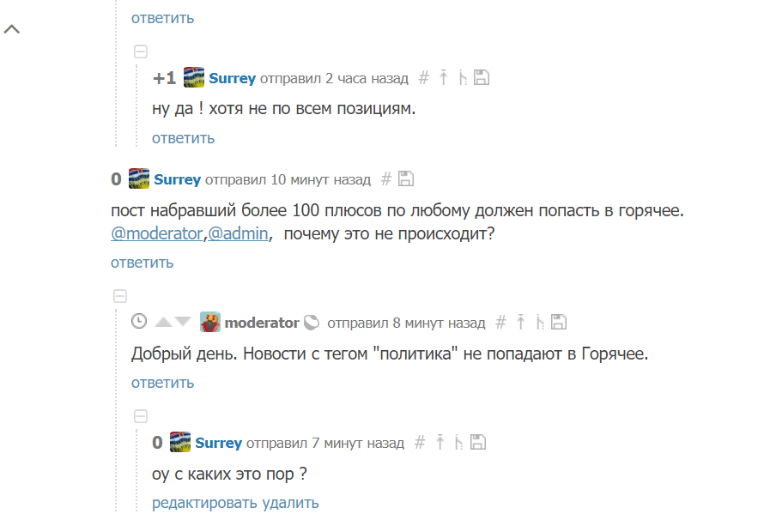Image resolution: width=776 pixels, height=532 pixels.
Task: Click 'редактировать' on the last comment
Action: coord(205,503)
